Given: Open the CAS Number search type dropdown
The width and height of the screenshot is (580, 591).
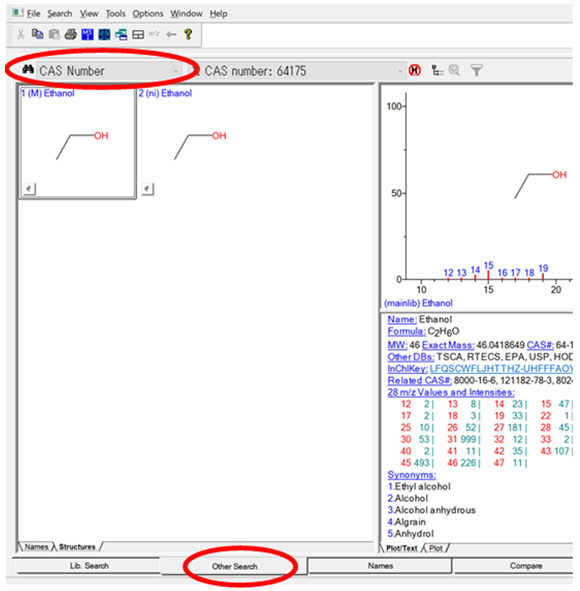Looking at the screenshot, I should (x=109, y=71).
